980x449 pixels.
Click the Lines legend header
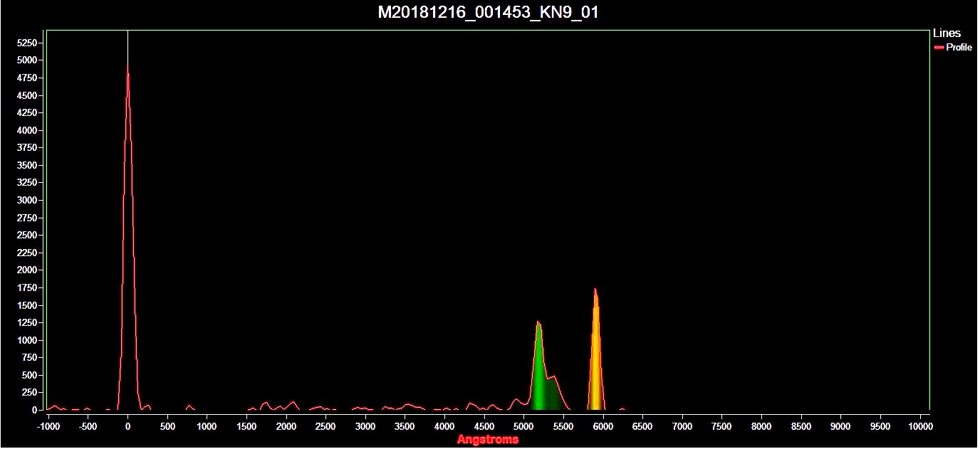[947, 33]
